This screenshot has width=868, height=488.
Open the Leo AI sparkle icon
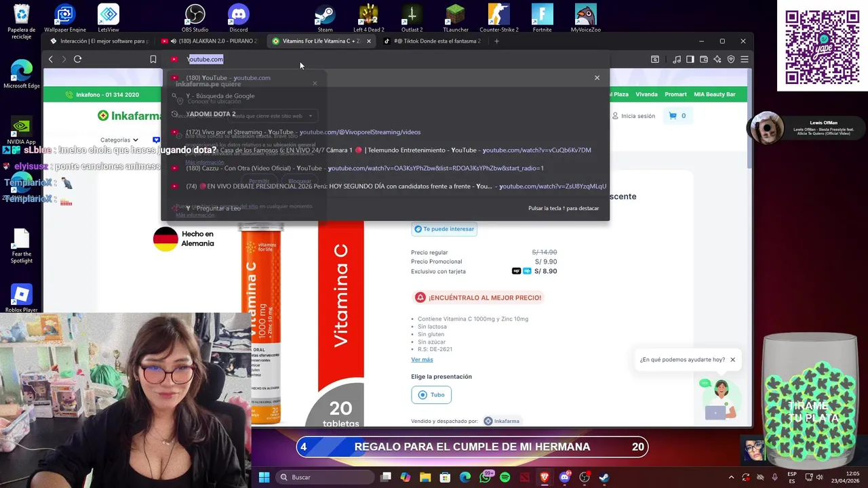(x=717, y=59)
